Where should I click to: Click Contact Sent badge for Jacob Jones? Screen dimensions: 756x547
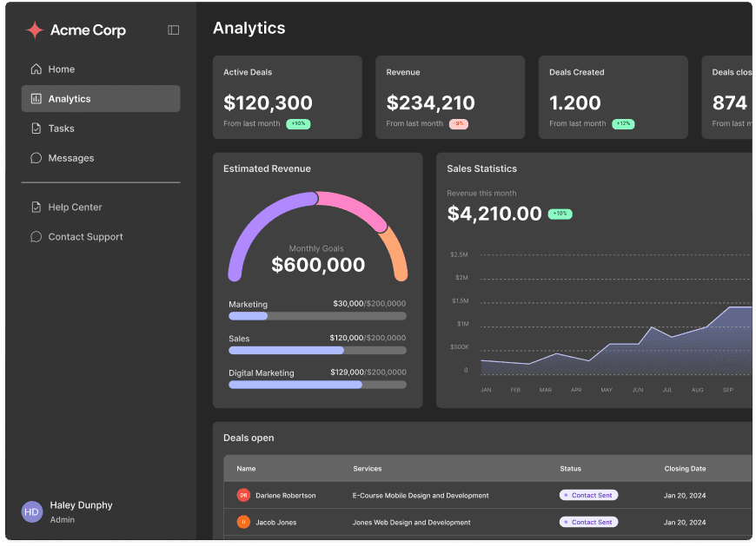(588, 522)
